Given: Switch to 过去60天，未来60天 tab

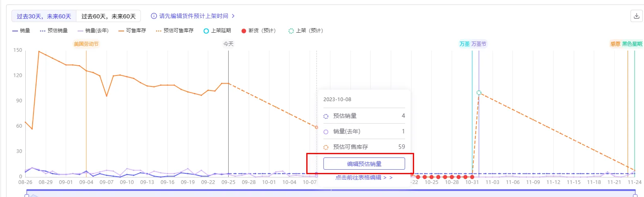Looking at the screenshot, I should coord(109,16).
